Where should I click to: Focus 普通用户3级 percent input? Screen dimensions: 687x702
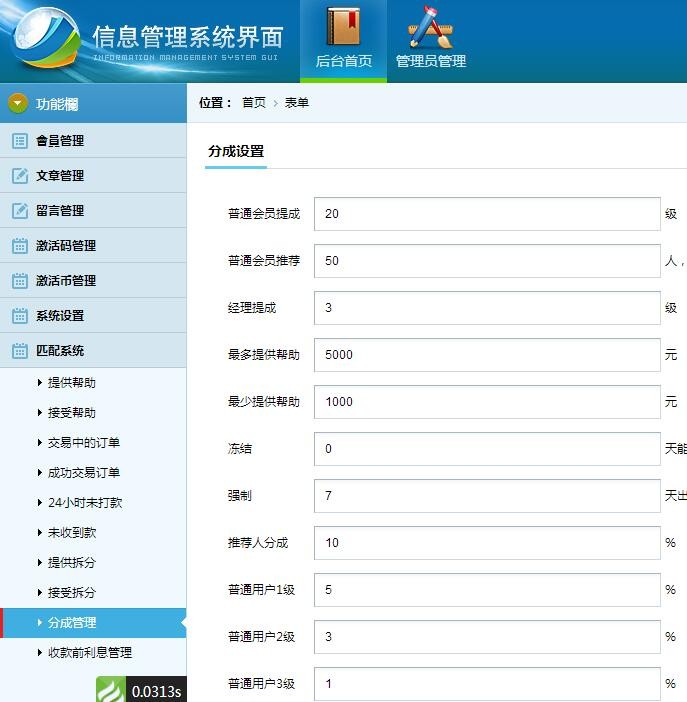[487, 684]
